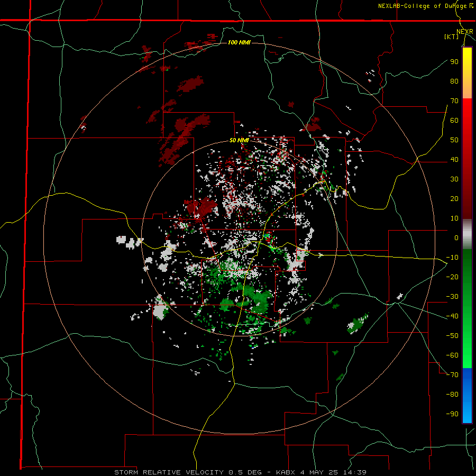Click the -30 value on velocity scale
Screen dimensions: 476x476
(x=452, y=296)
